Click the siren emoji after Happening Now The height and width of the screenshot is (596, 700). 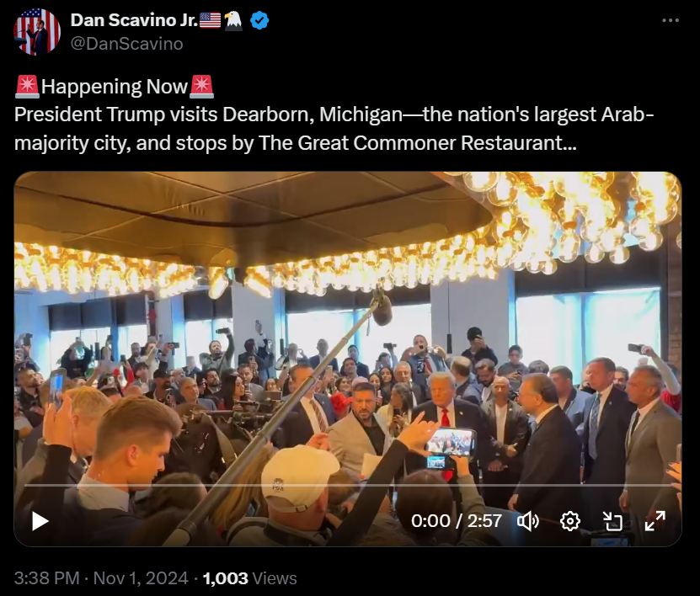click(x=202, y=87)
